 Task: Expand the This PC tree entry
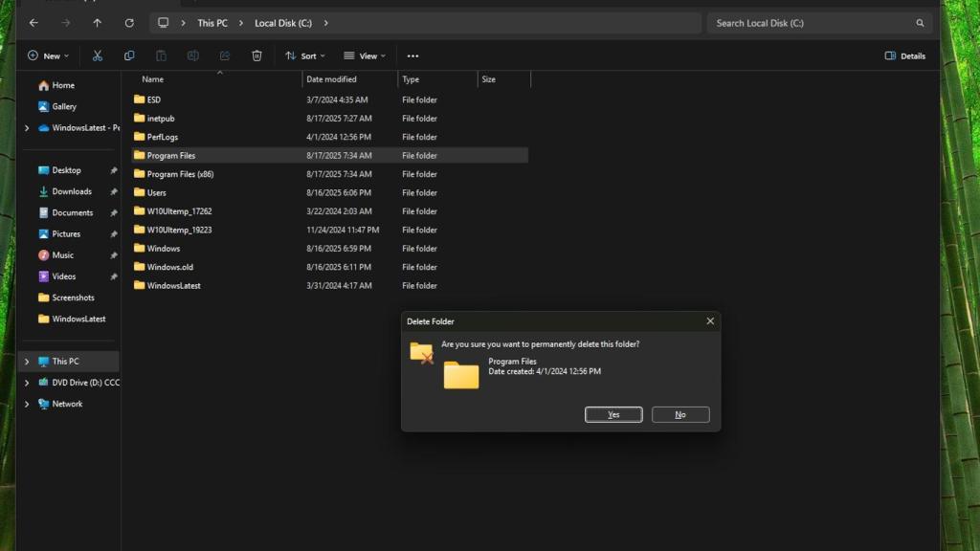pos(27,362)
